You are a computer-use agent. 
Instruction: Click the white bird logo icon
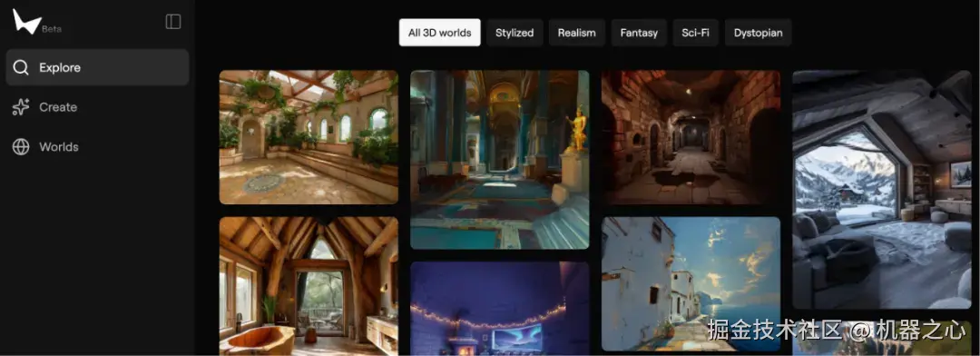(x=26, y=21)
